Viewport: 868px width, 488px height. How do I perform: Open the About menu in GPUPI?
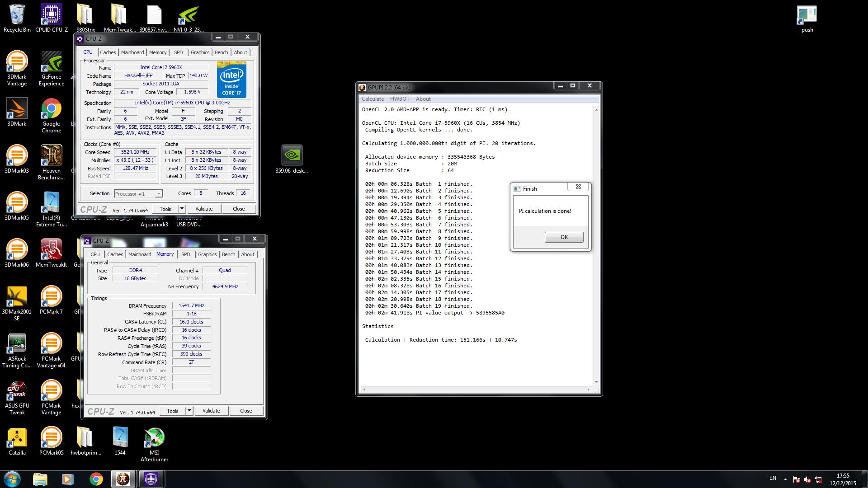click(423, 99)
